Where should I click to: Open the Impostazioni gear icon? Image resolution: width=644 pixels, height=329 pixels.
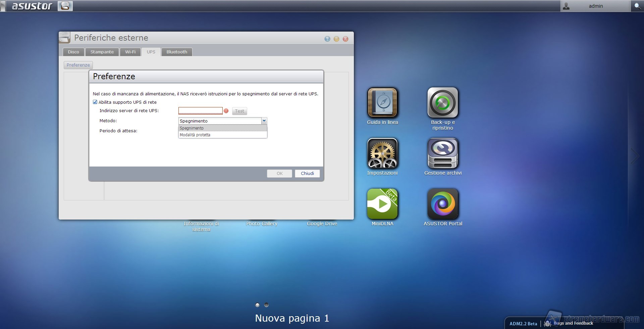click(x=382, y=153)
